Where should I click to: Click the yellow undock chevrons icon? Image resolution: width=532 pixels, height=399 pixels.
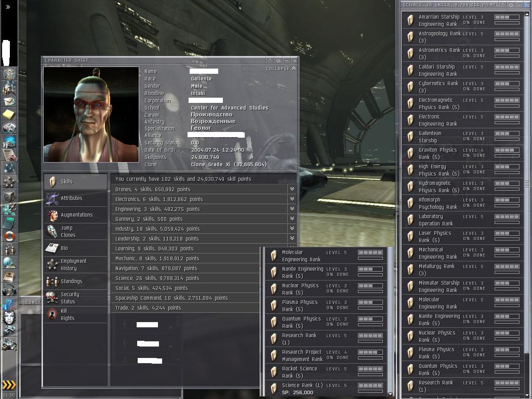point(9,385)
